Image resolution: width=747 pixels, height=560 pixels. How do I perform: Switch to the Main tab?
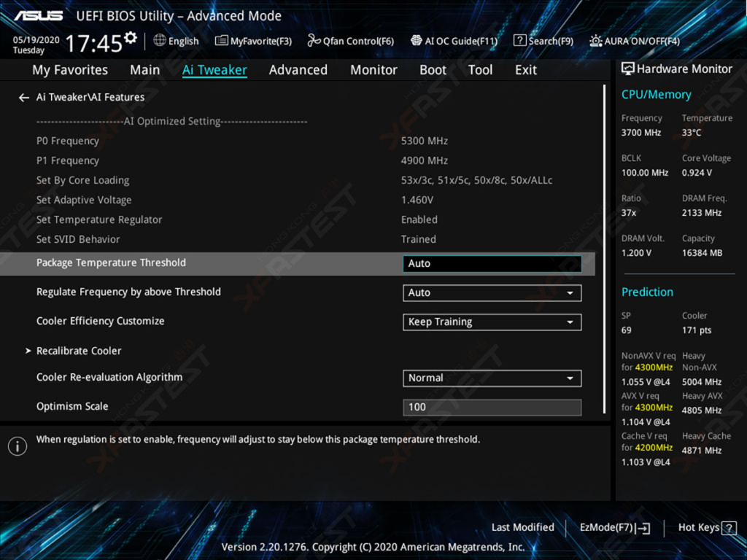[145, 70]
